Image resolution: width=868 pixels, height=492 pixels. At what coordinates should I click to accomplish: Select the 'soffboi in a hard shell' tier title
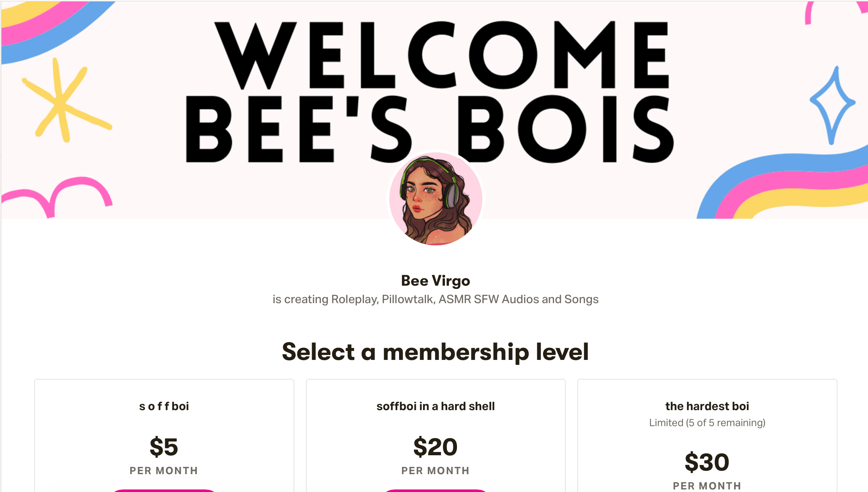pos(435,406)
